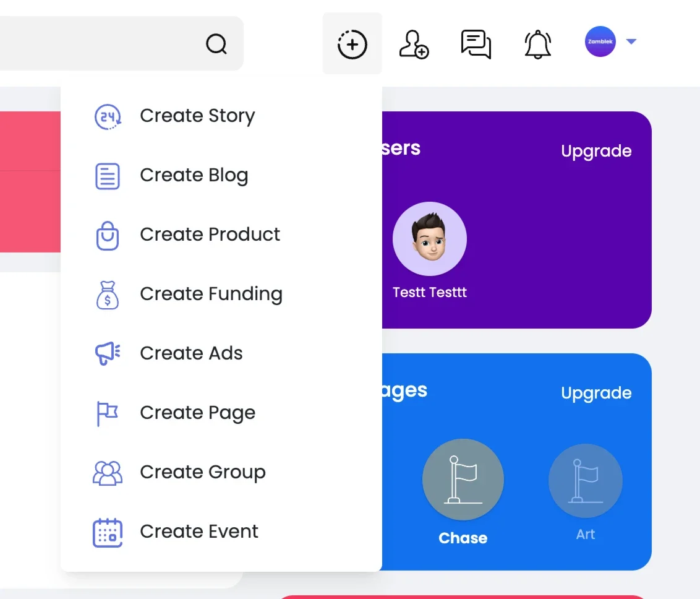Image resolution: width=700 pixels, height=599 pixels.
Task: Click the megaphone ads icon
Action: 108,354
